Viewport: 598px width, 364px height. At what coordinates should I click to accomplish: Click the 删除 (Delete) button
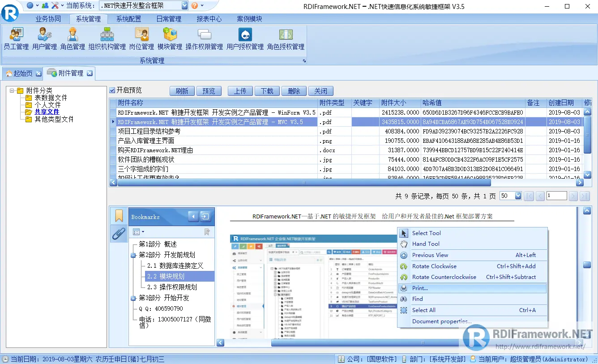(294, 90)
